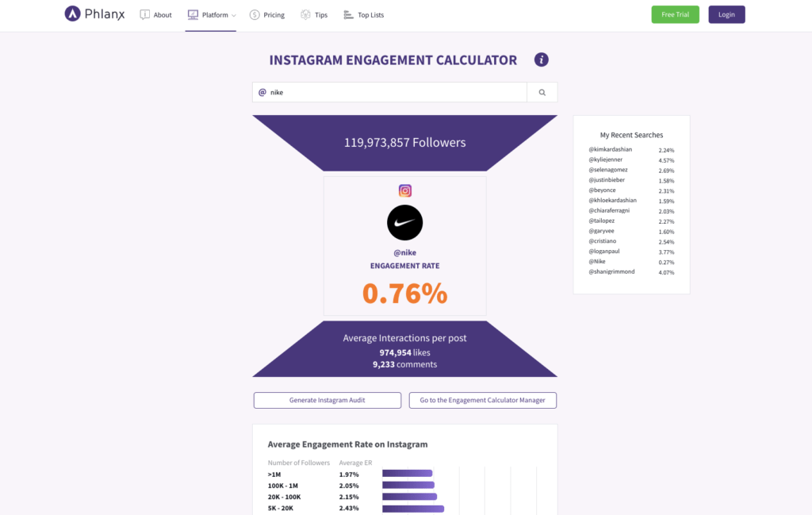Screen dimensions: 812x515
Task: Click the 4.57% rate beside @kyliejenner
Action: coord(666,160)
